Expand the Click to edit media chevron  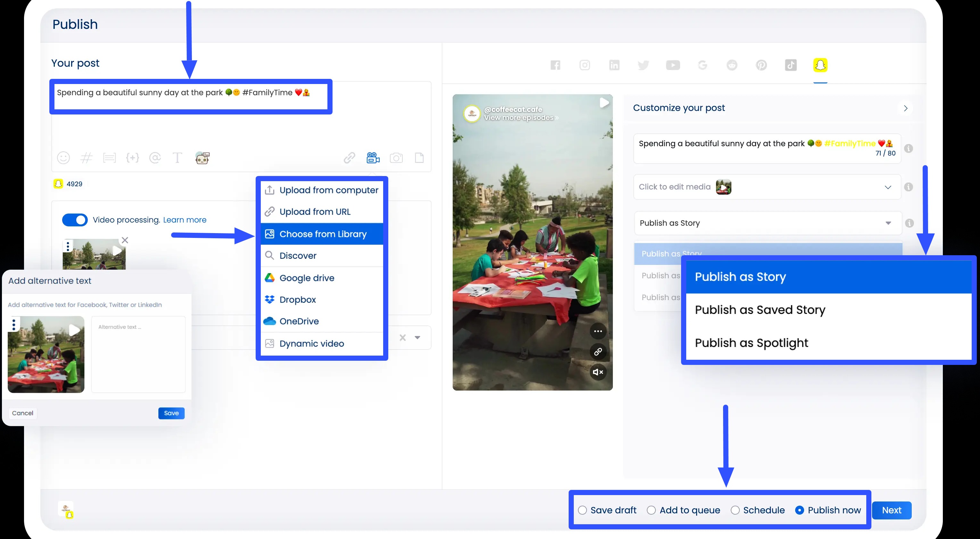(888, 187)
